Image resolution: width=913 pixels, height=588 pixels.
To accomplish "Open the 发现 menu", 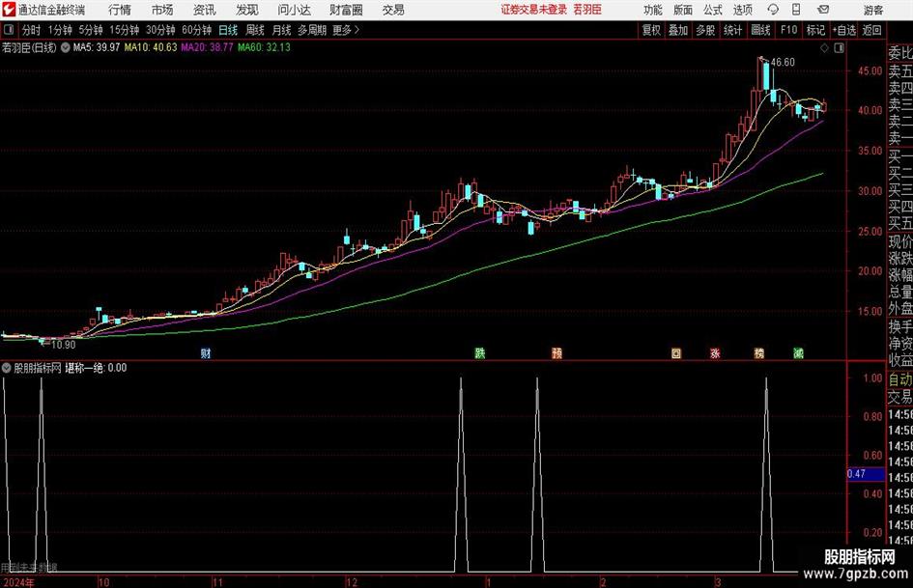I will click(x=247, y=10).
